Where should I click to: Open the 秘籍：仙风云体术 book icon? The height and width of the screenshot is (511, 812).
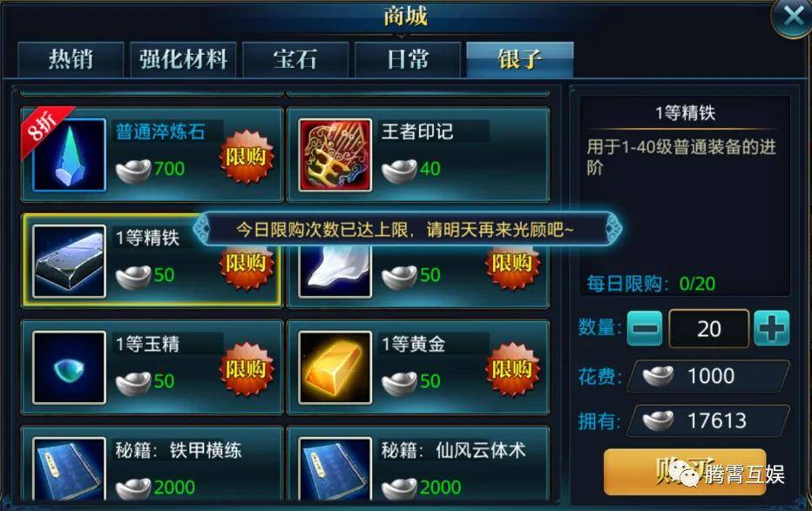[x=335, y=469]
